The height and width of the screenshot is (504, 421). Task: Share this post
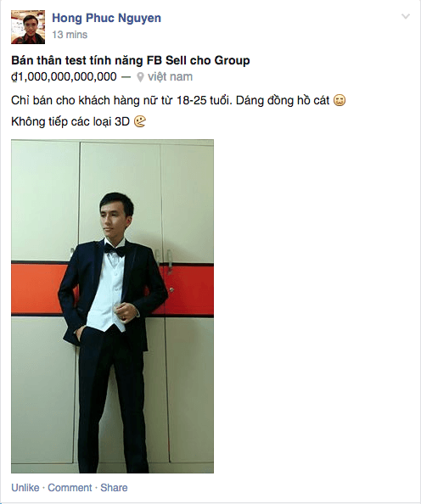[114, 488]
